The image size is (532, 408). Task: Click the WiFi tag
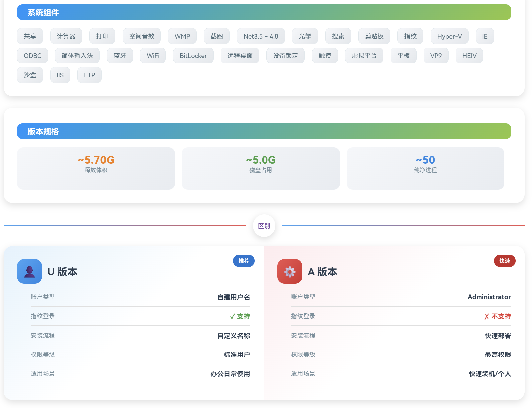(x=153, y=55)
